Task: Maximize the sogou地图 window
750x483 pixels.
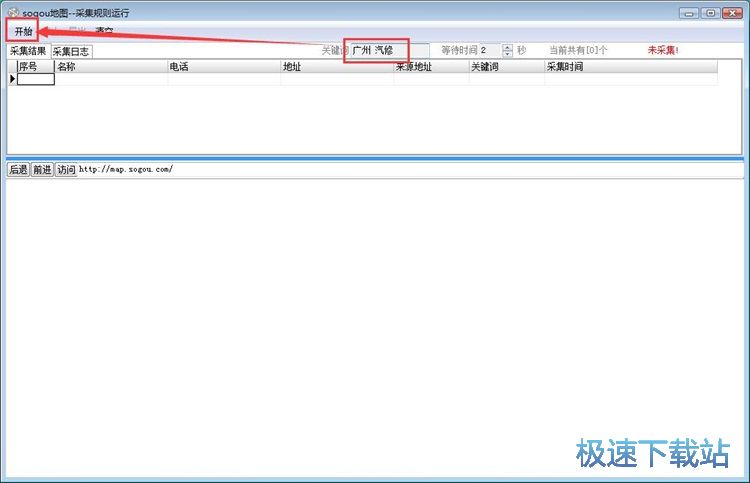Action: 711,13
